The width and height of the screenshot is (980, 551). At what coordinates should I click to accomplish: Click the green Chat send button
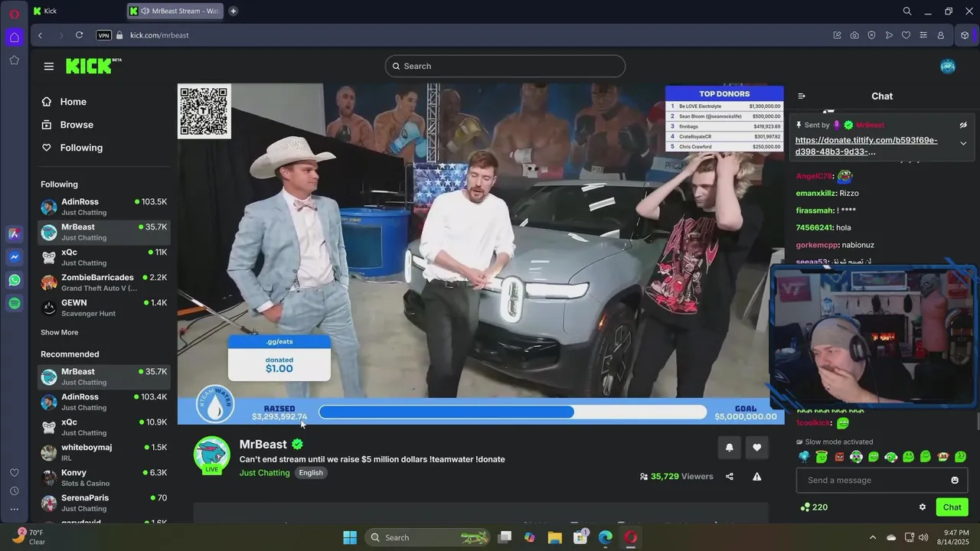(x=952, y=507)
